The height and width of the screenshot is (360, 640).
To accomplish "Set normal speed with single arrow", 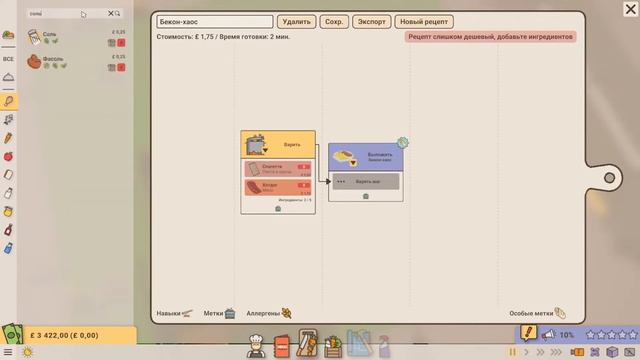I will point(526,352).
